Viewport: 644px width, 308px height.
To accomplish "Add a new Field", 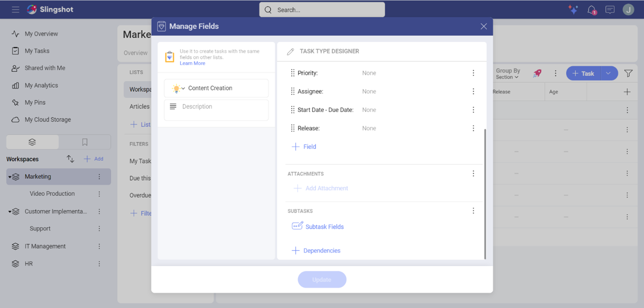I will [x=304, y=147].
